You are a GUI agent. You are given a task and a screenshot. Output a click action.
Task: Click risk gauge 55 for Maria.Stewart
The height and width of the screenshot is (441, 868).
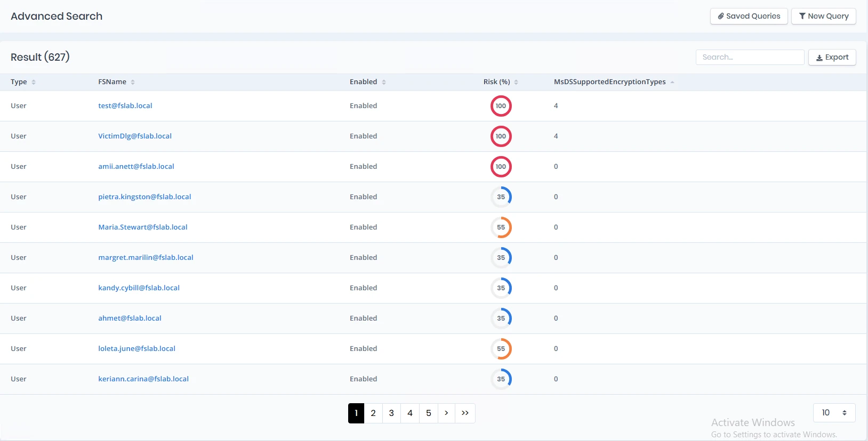501,227
